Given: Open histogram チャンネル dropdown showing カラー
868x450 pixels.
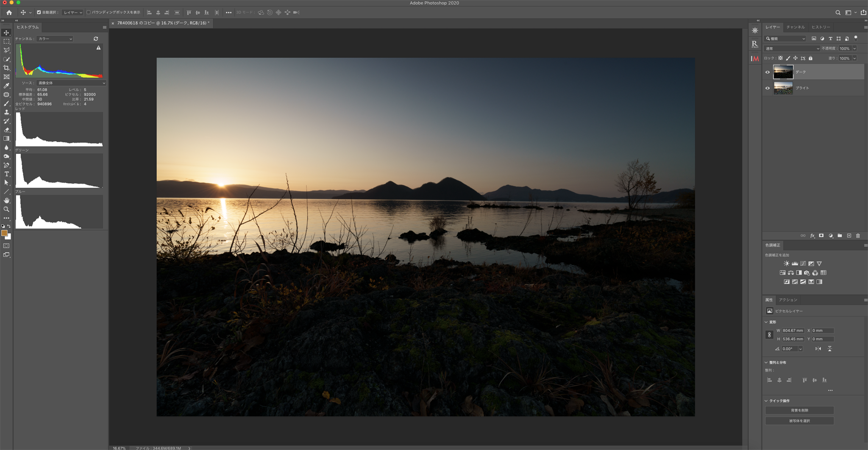Looking at the screenshot, I should [55, 39].
